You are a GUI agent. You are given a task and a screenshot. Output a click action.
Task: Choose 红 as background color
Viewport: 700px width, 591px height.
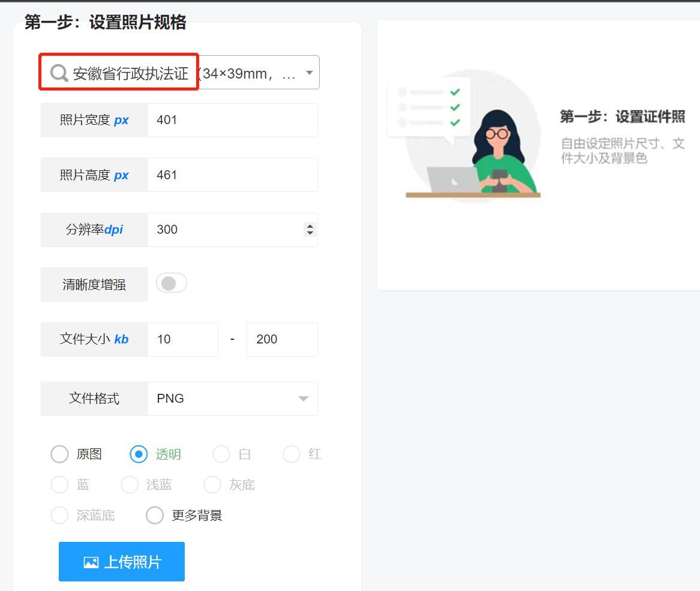[291, 454]
